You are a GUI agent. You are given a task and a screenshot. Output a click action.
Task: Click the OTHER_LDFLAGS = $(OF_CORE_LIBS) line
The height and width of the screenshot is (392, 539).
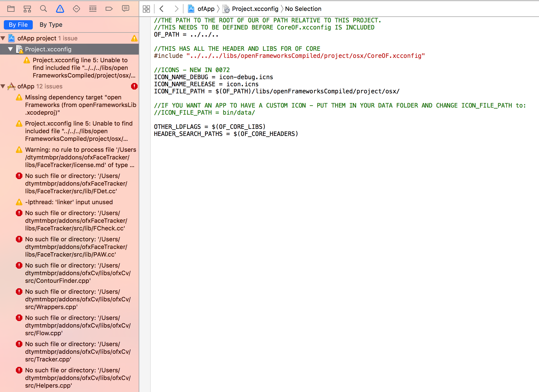[210, 127]
